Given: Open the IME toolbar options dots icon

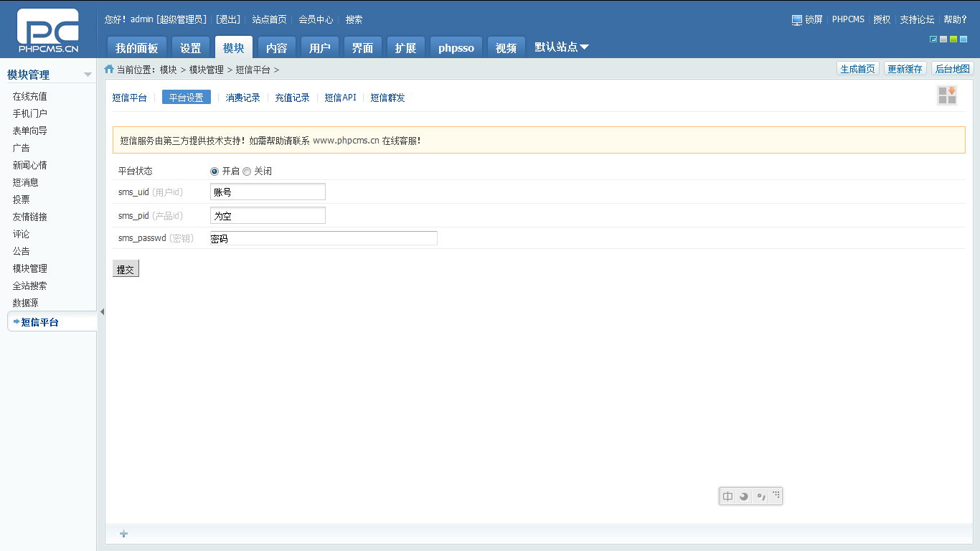Looking at the screenshot, I should click(x=776, y=494).
